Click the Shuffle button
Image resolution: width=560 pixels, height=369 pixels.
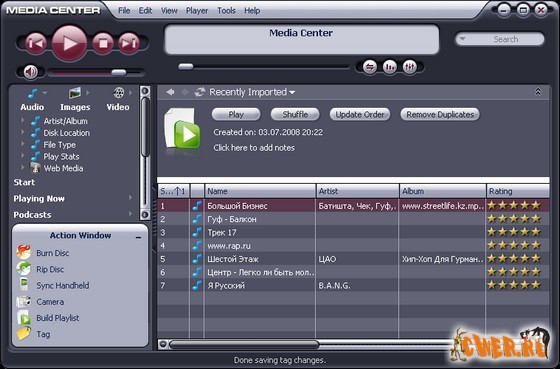point(295,115)
